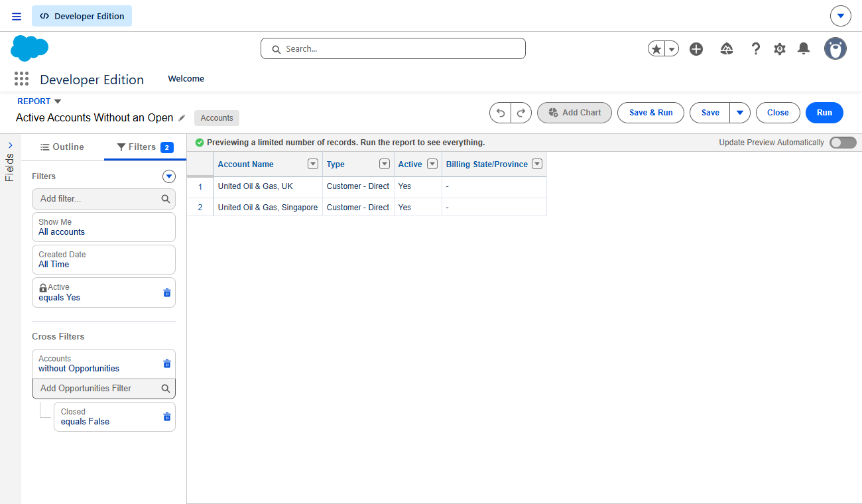Viewport: 862px width, 504px height.
Task: View notifications bell
Action: [804, 48]
